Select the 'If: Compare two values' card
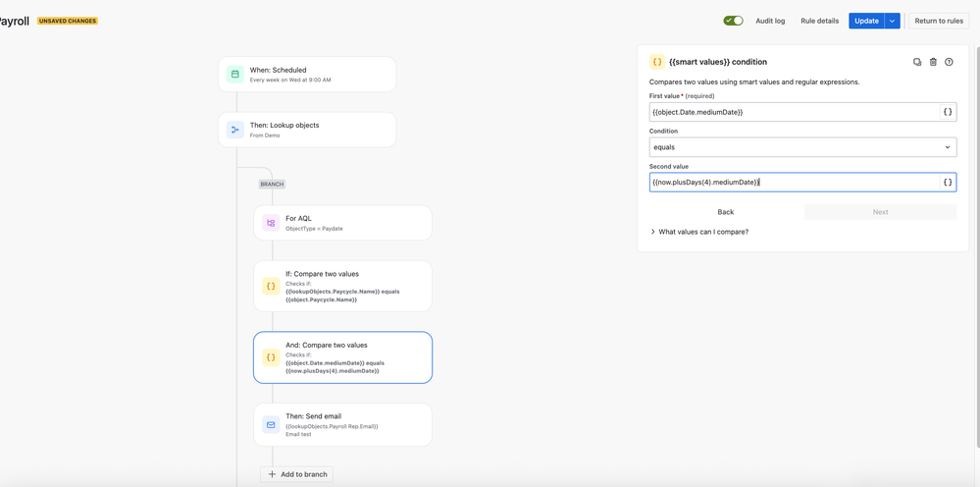 pyautogui.click(x=342, y=287)
